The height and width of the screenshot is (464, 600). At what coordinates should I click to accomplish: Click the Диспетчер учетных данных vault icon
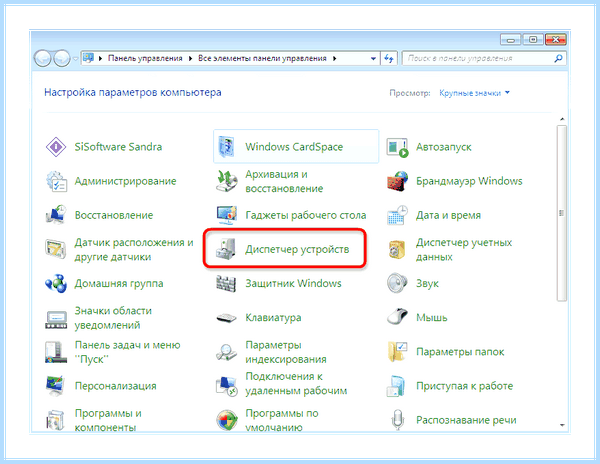click(397, 249)
